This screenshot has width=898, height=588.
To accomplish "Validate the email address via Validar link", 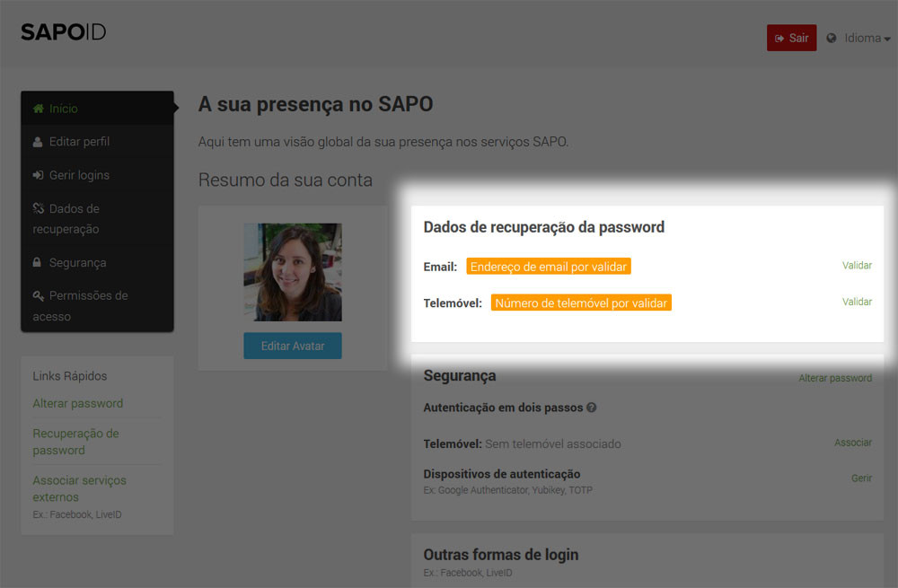I will coord(856,265).
